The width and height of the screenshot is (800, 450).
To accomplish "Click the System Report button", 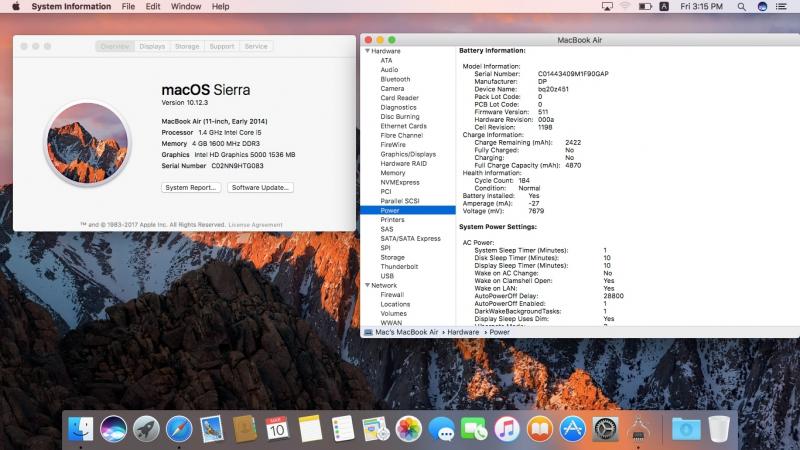I will click(191, 187).
